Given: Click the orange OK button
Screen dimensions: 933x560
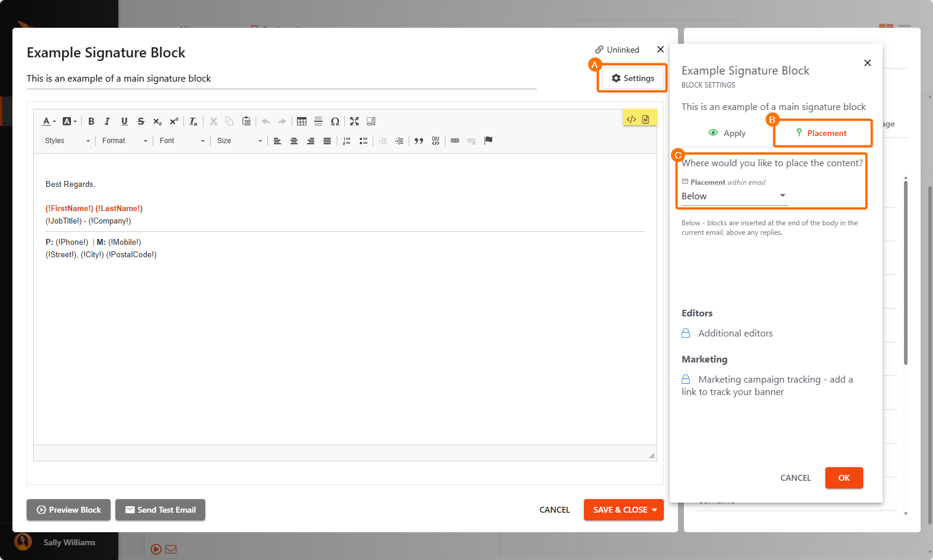Looking at the screenshot, I should (x=844, y=478).
